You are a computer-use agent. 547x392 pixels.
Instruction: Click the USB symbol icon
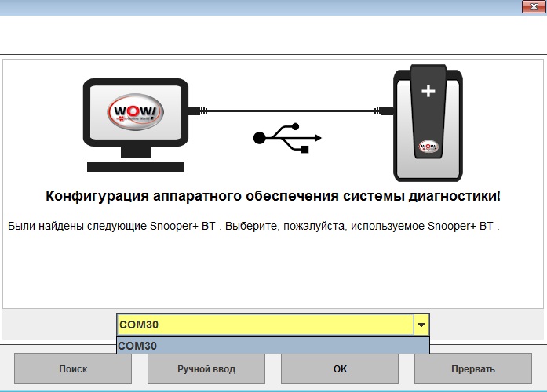[x=286, y=138]
